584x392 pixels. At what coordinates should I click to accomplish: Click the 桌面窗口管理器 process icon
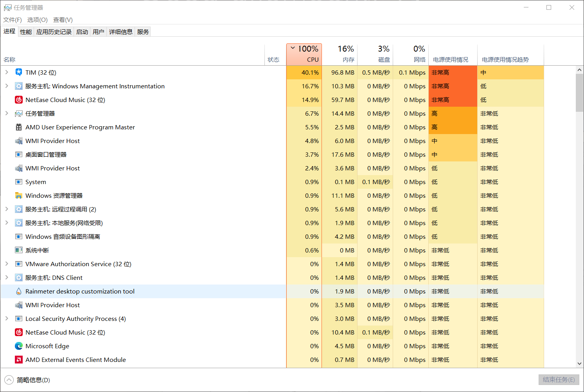18,154
